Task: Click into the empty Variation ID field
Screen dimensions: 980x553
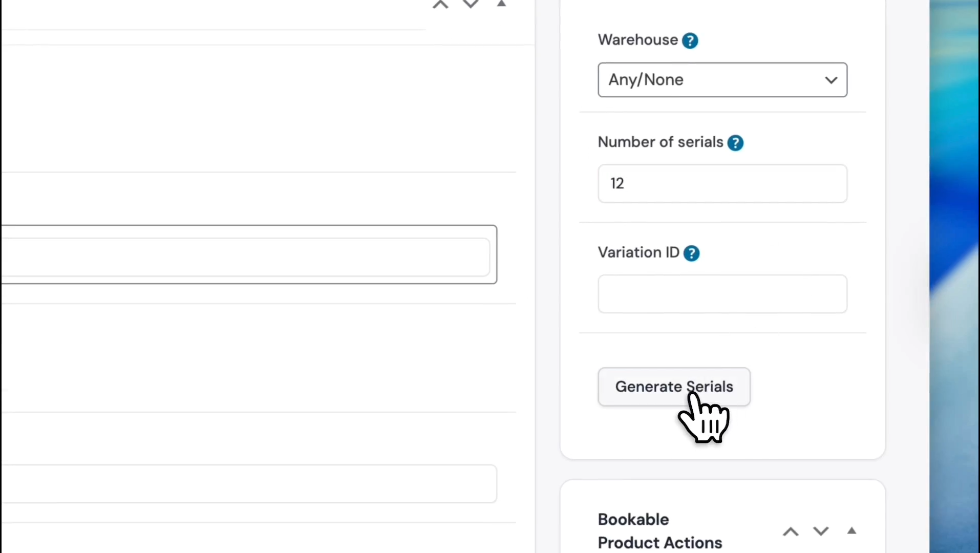Action: click(x=722, y=294)
